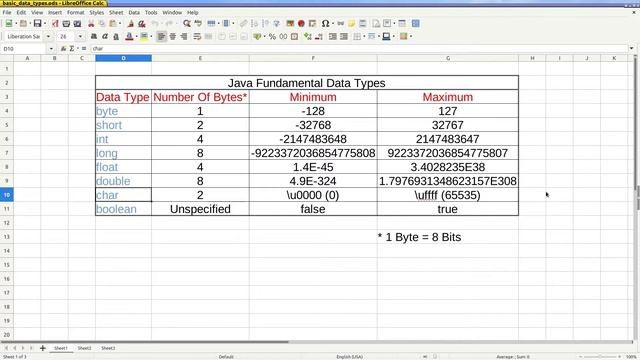
Task: Select the cell containing boolean
Action: click(123, 209)
